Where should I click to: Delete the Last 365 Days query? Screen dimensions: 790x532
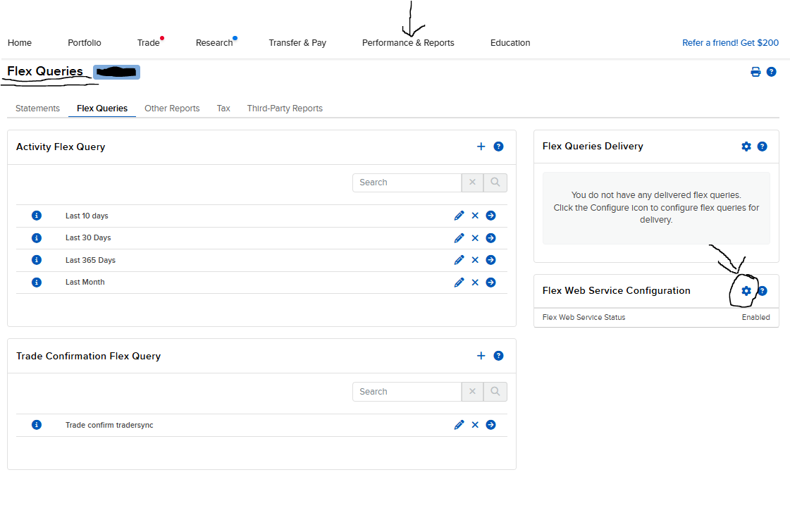(x=475, y=260)
